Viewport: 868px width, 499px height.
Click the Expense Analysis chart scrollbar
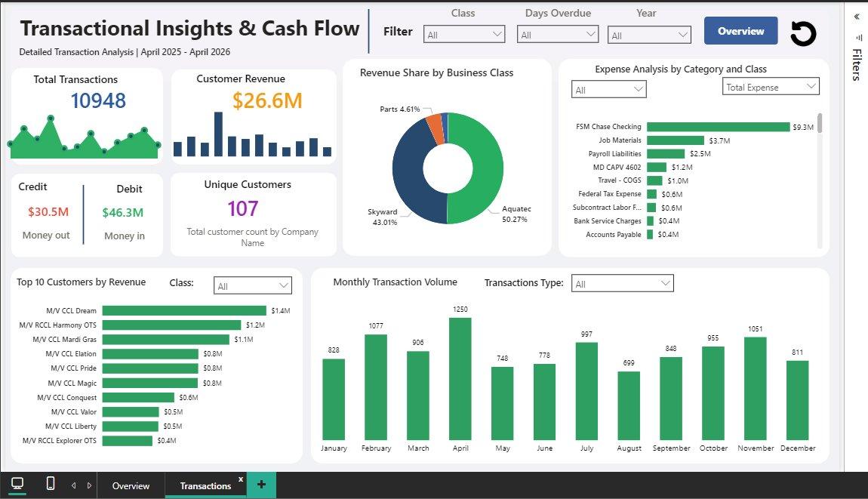click(819, 122)
